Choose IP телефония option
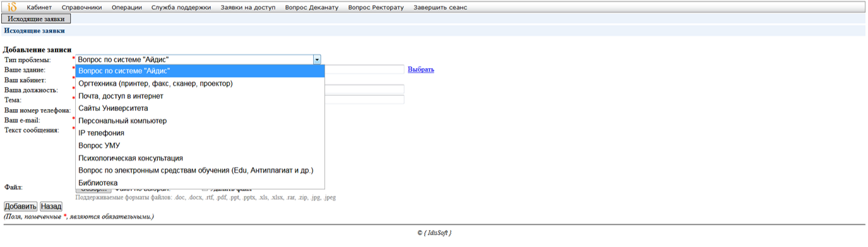This screenshot has height=247, width=868. click(x=199, y=133)
